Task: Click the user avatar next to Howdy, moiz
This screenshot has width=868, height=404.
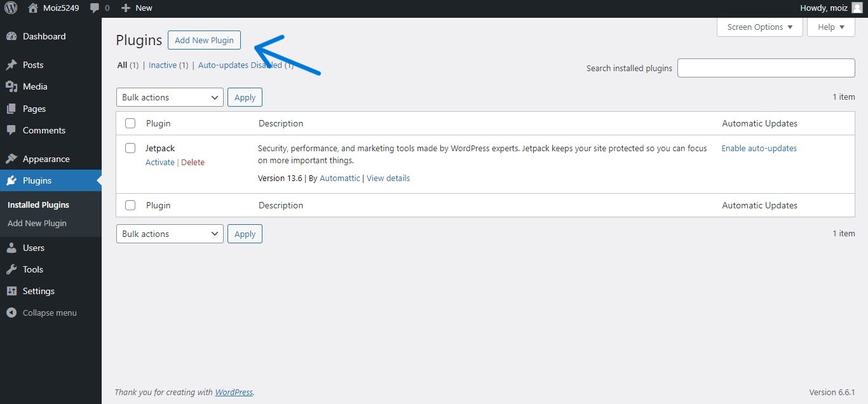Action: tap(857, 8)
